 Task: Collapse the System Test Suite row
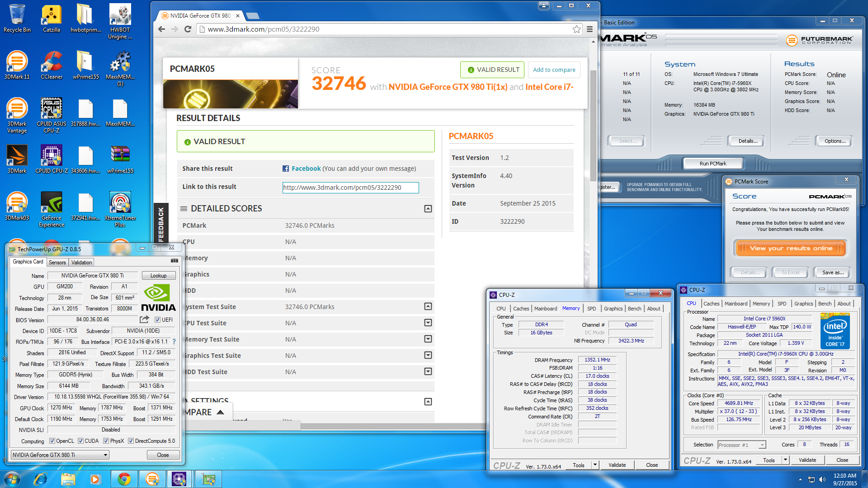point(428,307)
